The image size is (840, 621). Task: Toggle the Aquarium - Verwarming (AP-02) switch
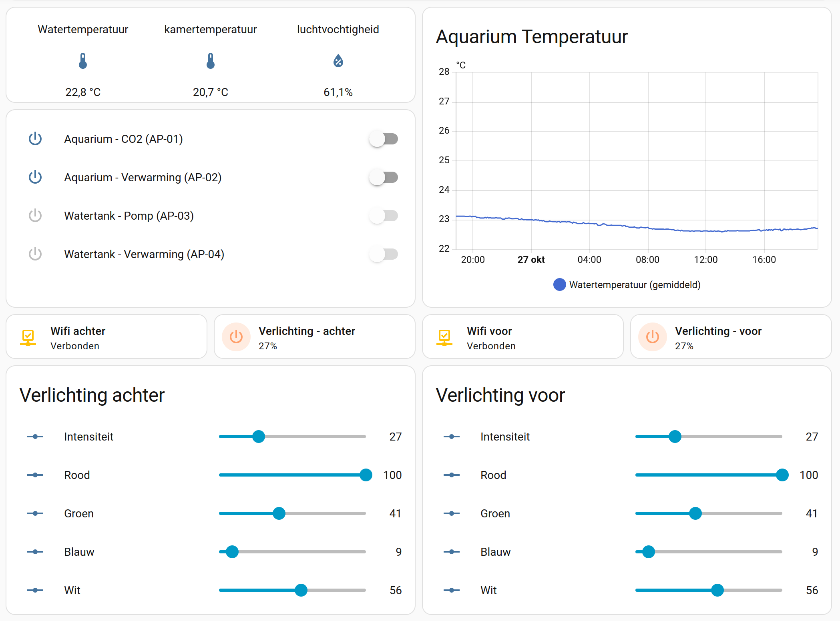tap(384, 177)
